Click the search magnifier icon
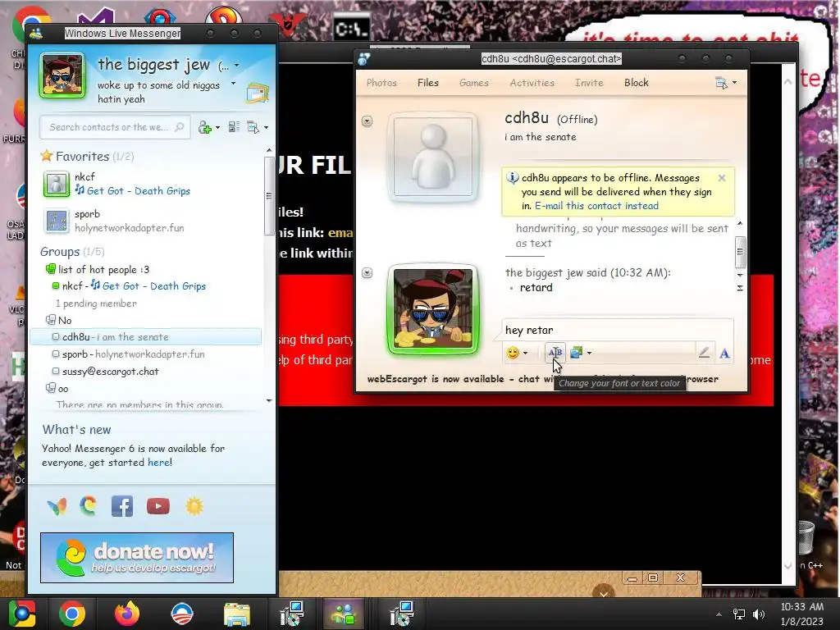840x630 pixels. pos(180,127)
